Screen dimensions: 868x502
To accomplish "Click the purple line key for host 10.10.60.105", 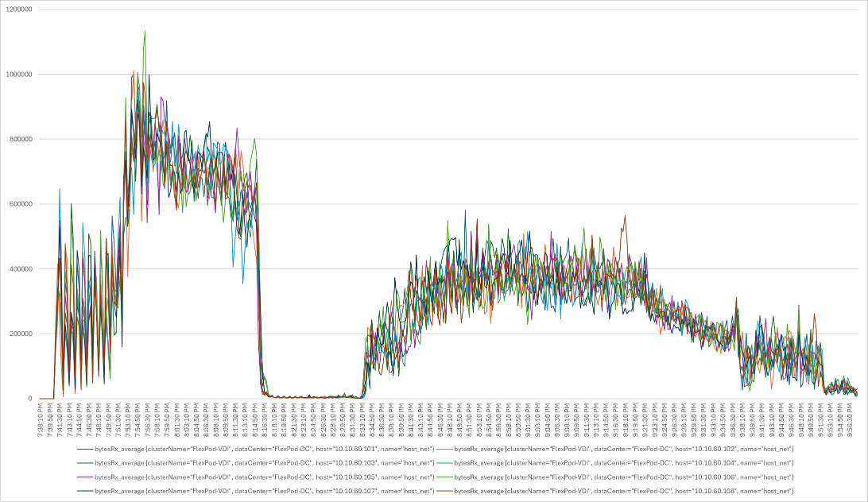I will click(x=84, y=477).
